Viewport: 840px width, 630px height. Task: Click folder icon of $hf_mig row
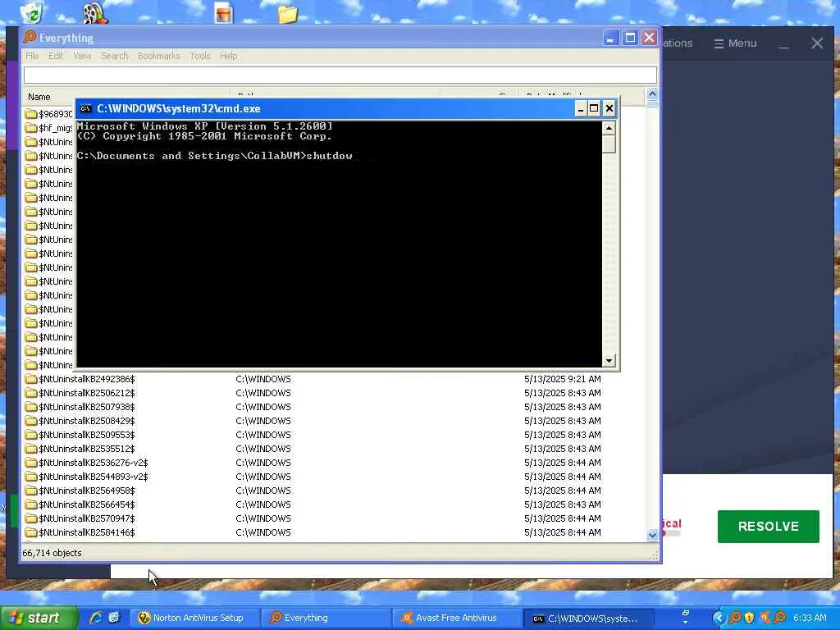(31, 128)
